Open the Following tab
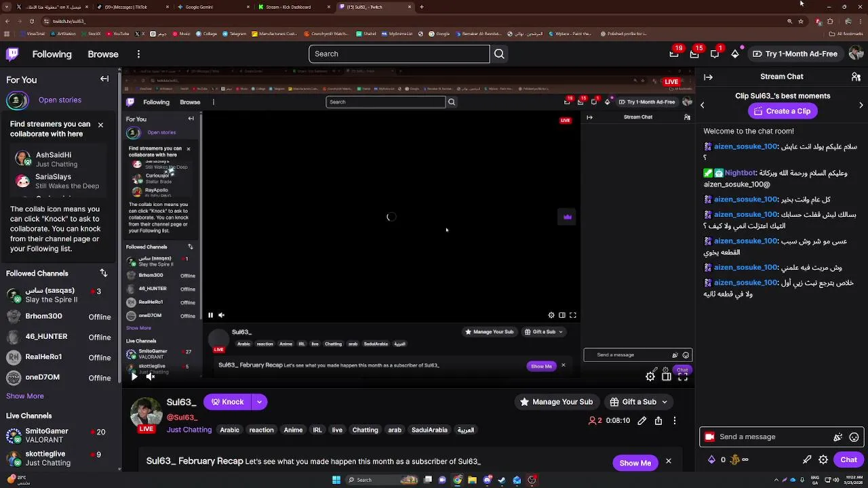Viewport: 868px width, 488px height. pos(52,54)
